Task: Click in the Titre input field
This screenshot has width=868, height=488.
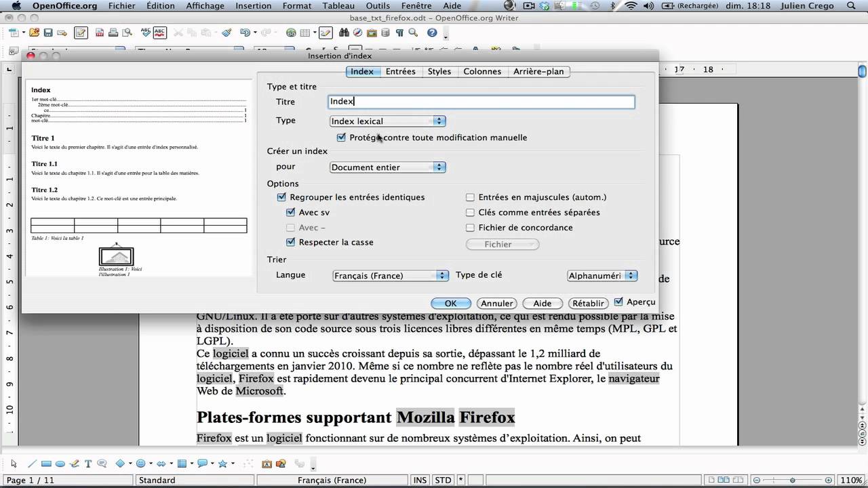Action: (x=481, y=102)
